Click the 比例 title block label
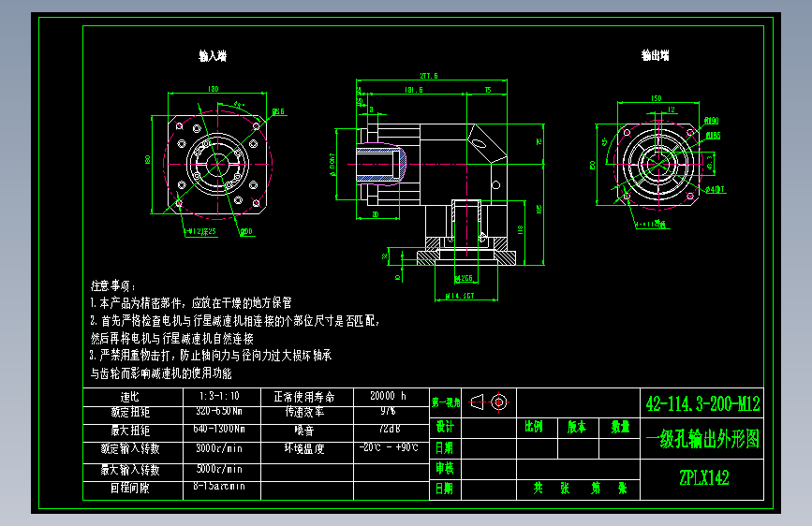 coord(534,427)
